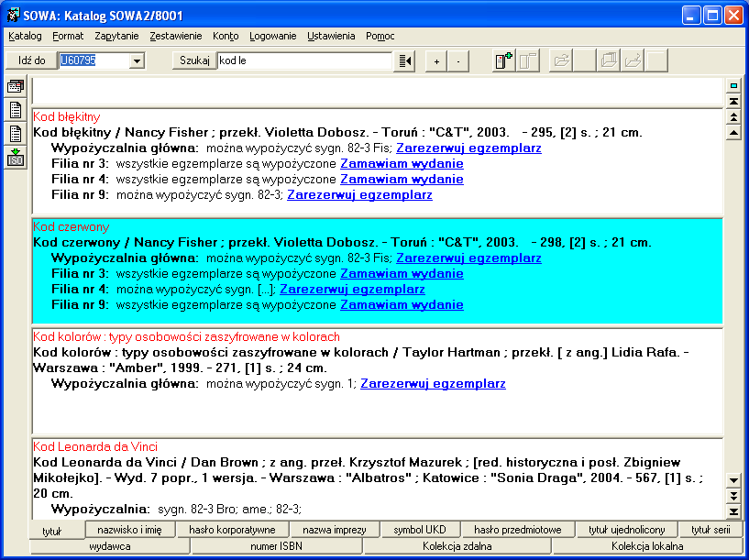Switch to the nazwisko i imię tab

129,530
